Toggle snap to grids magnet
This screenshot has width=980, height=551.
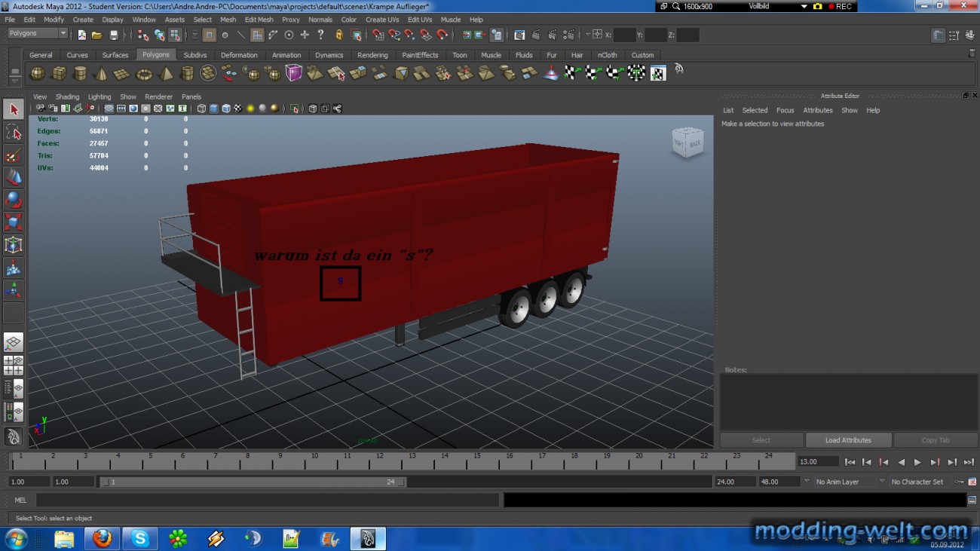[x=377, y=35]
